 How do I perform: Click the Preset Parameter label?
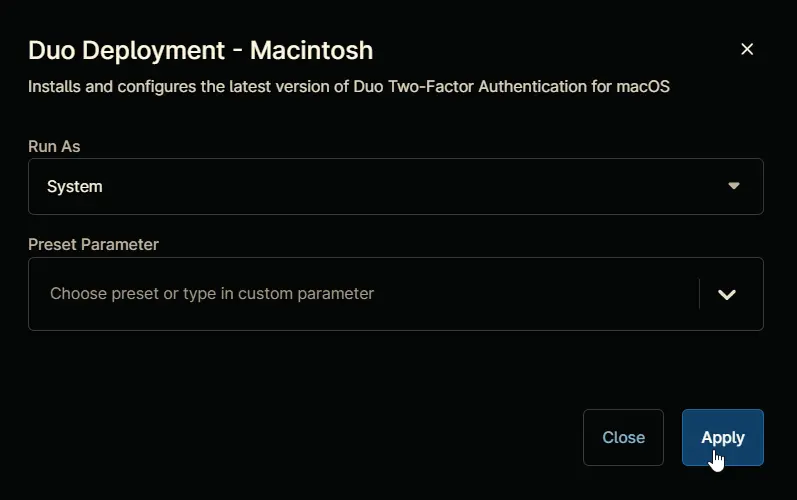click(x=93, y=244)
